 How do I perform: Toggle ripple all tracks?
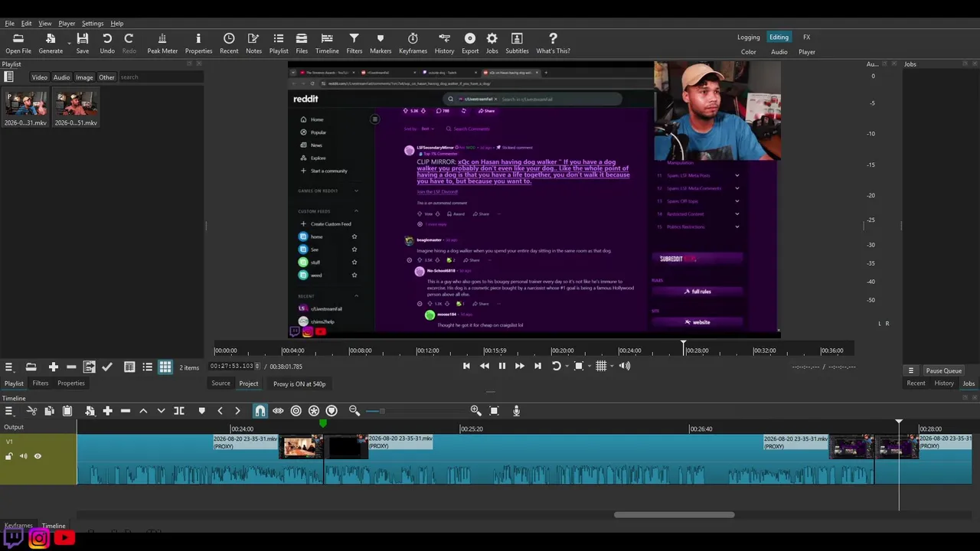(x=314, y=411)
